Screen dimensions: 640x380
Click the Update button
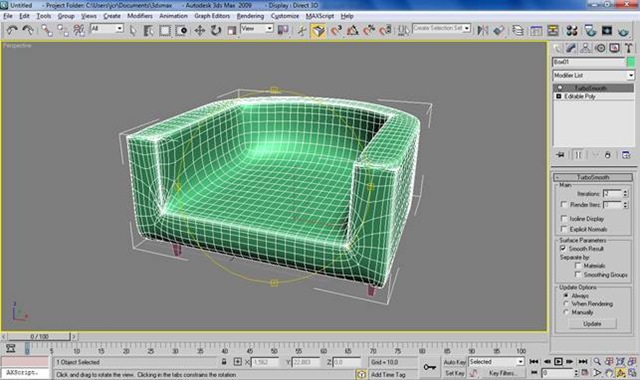[592, 324]
